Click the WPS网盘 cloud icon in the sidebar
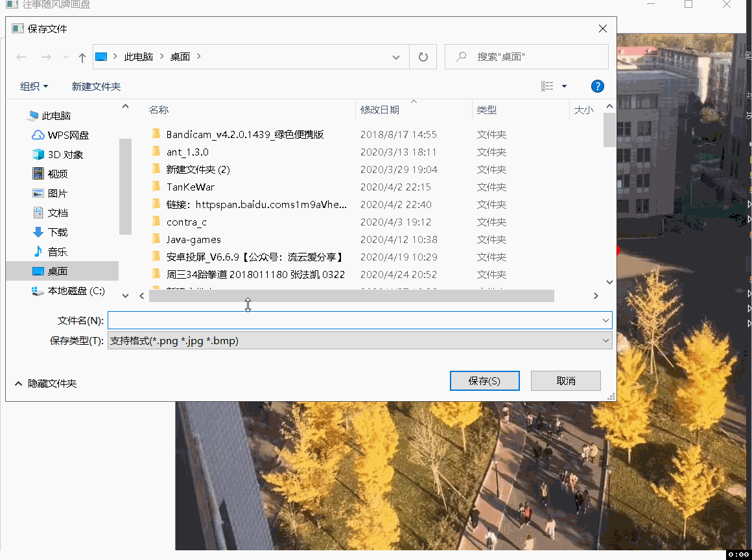Viewport: 752px width, 560px height. click(x=39, y=135)
